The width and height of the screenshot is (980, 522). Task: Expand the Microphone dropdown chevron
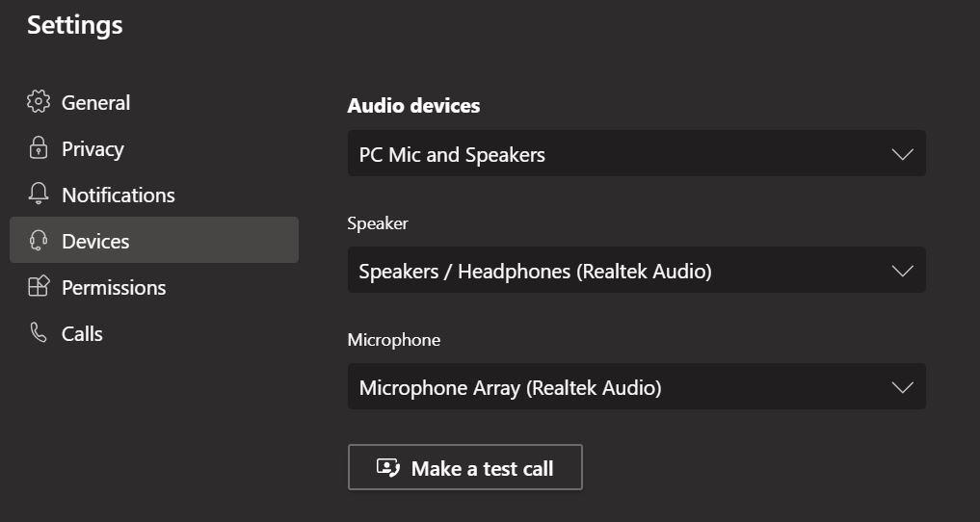coord(903,388)
